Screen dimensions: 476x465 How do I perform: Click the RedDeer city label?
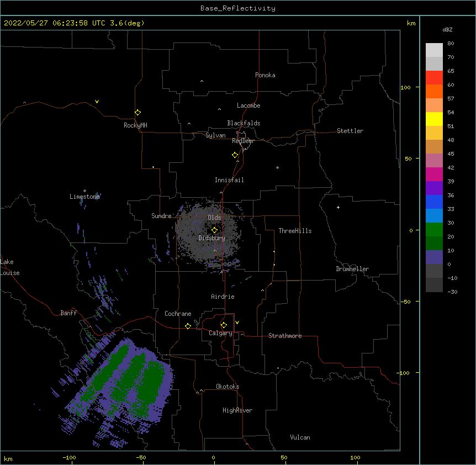coord(243,141)
